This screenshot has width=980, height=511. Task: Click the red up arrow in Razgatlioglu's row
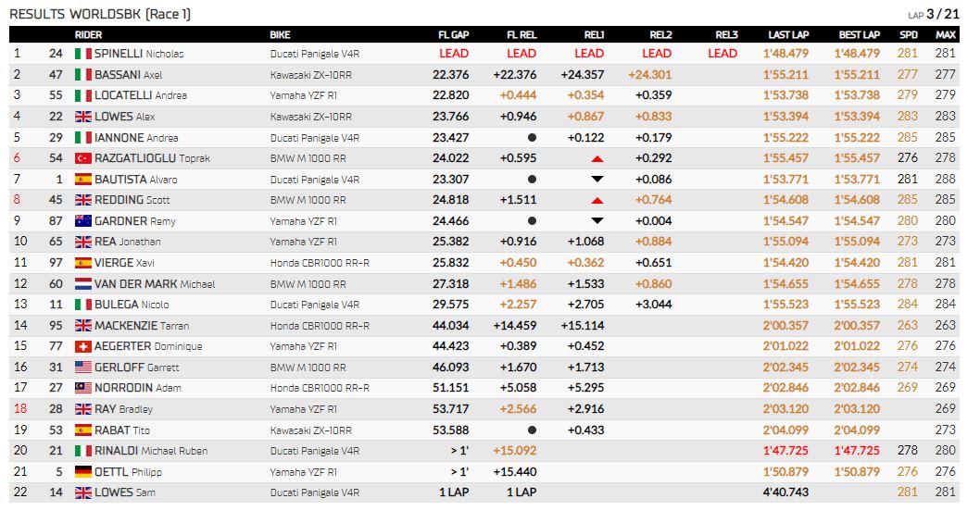coord(597,159)
